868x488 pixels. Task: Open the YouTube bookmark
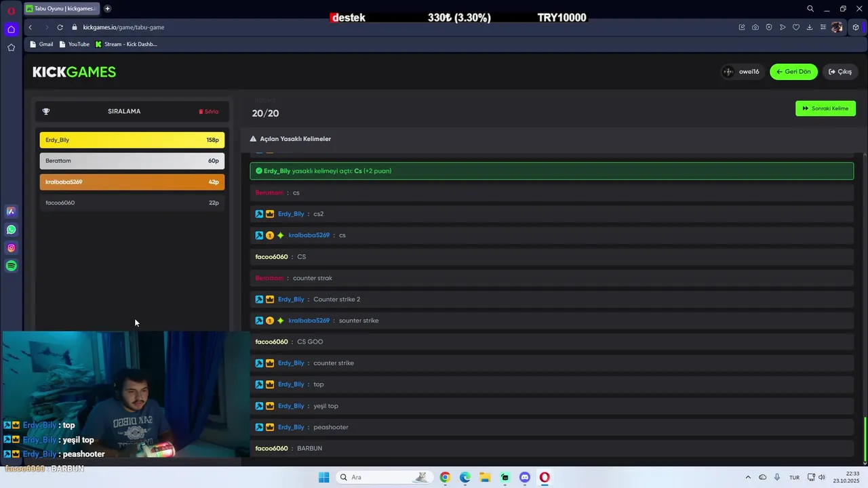click(75, 44)
